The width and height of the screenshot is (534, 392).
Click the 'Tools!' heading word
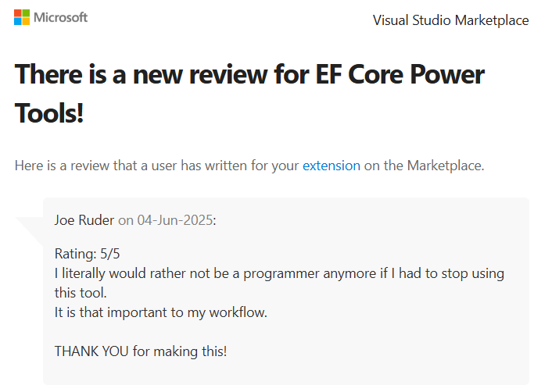49,114
